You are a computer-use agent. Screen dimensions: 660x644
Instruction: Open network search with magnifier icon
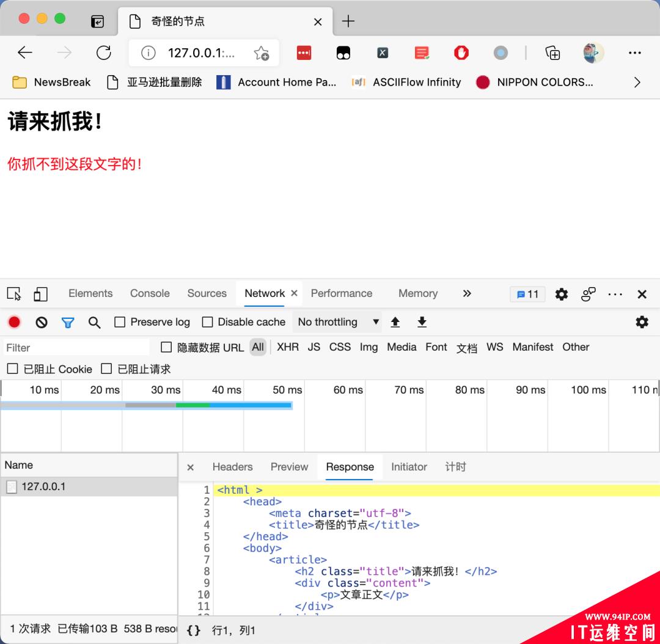[x=94, y=323]
